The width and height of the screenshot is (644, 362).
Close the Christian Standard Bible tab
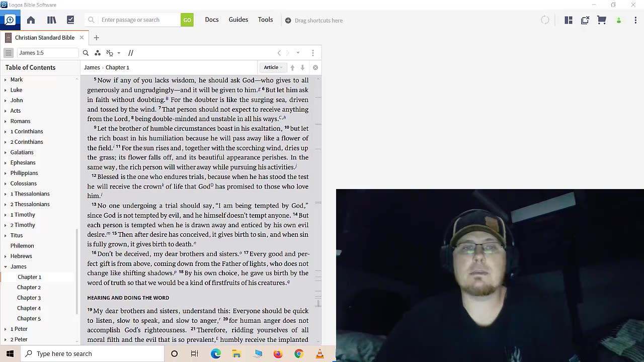[x=82, y=38]
